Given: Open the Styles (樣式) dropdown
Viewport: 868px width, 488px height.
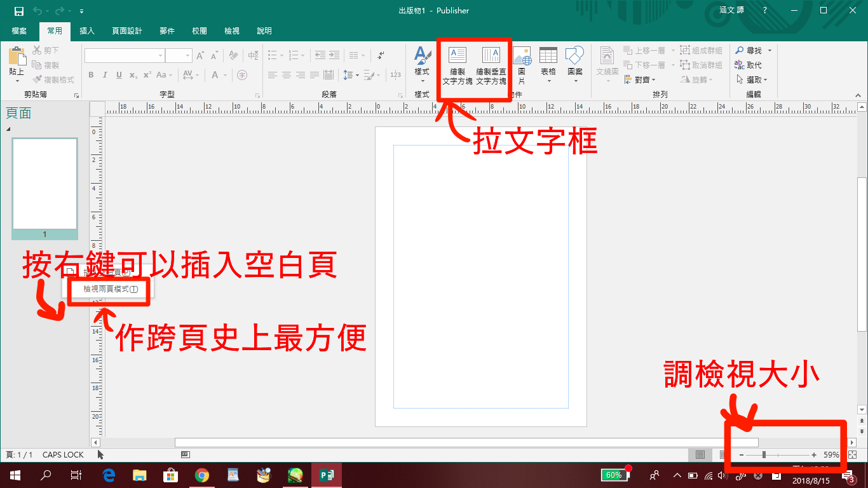Looking at the screenshot, I should [422, 65].
